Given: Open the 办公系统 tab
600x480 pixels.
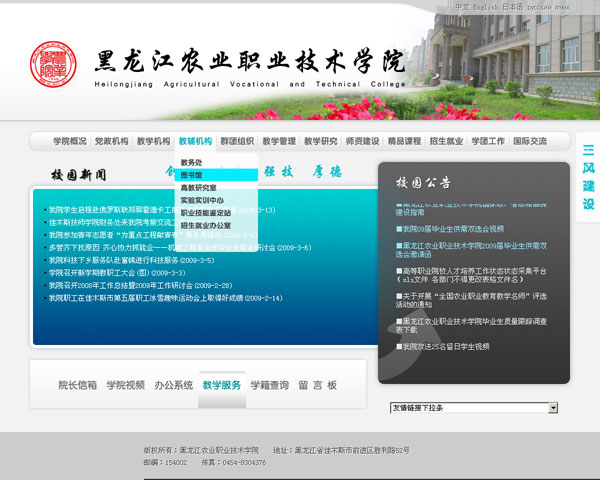Looking at the screenshot, I should (173, 385).
